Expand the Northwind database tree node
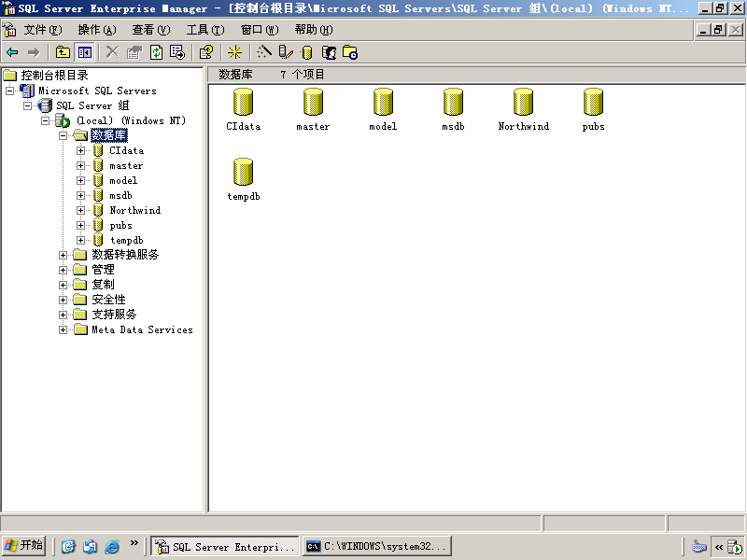Screen dimensions: 747x560 [x=80, y=211]
